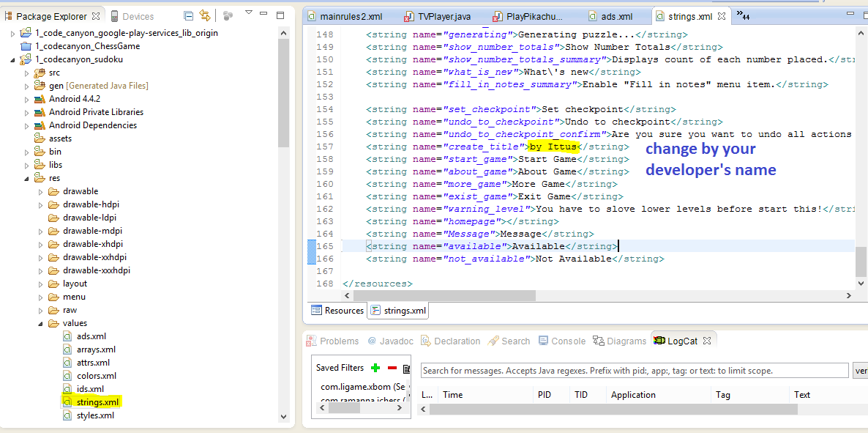Viewport: 868px width, 433px height.
Task: Collapse all in Package Explorer
Action: 188,16
